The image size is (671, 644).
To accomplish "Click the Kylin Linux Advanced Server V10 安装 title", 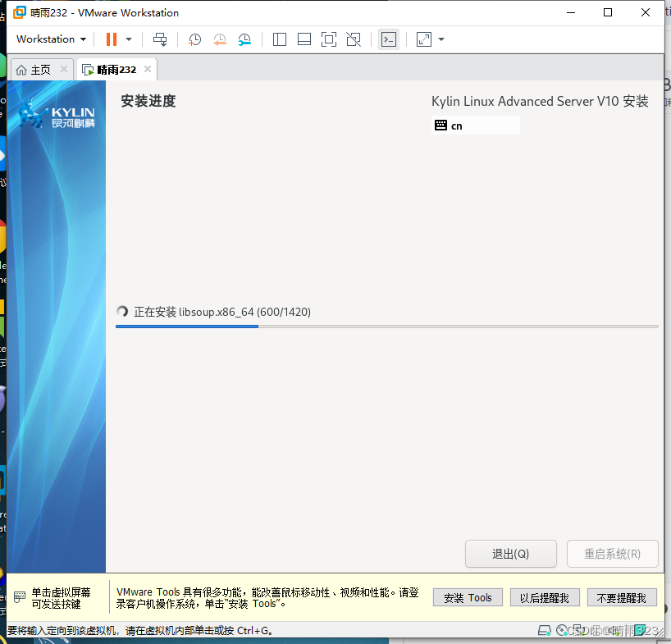I will tap(540, 102).
